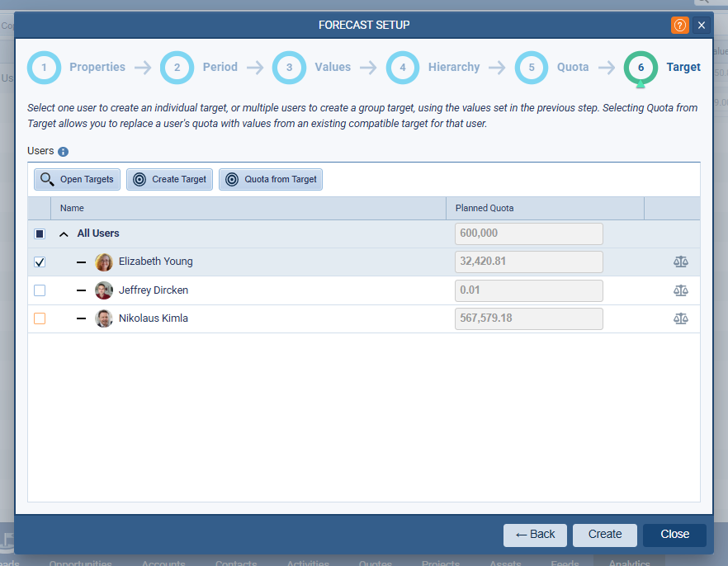
Task: Click Nikolaus Kimla's avatar picture
Action: tap(104, 318)
